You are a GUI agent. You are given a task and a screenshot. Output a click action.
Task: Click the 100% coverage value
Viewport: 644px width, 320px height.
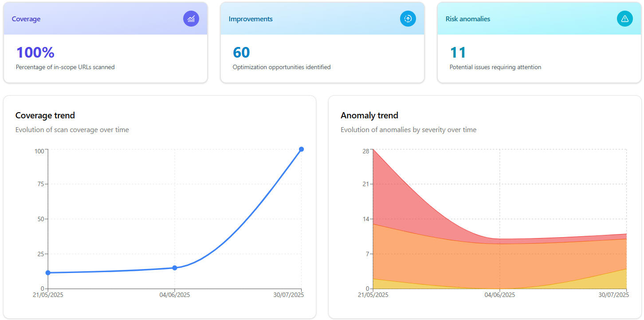[35, 52]
